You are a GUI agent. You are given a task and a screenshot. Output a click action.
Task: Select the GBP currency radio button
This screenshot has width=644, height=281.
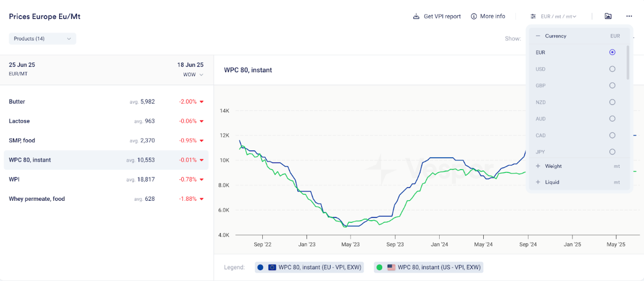click(612, 86)
